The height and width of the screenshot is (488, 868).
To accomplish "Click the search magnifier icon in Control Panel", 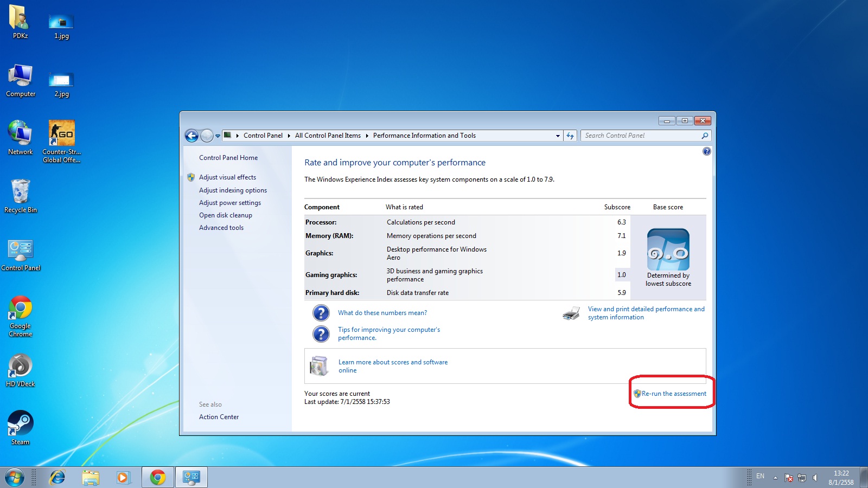I will point(705,136).
